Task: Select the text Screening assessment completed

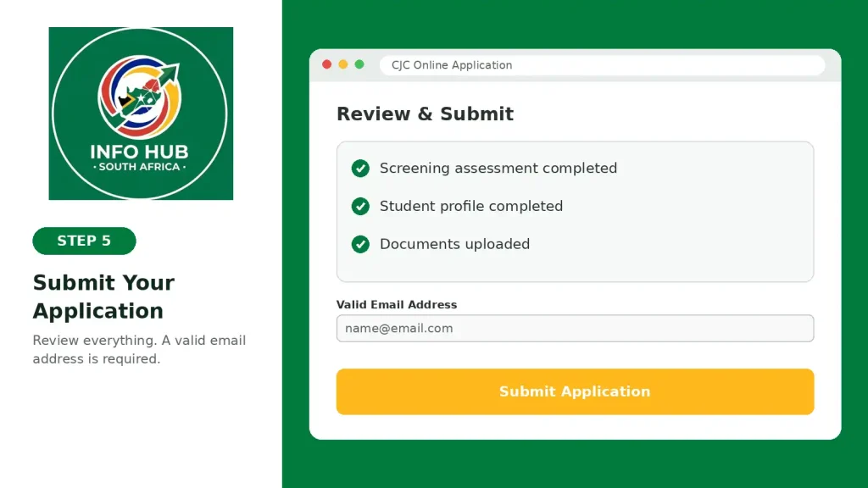Action: [x=498, y=169]
